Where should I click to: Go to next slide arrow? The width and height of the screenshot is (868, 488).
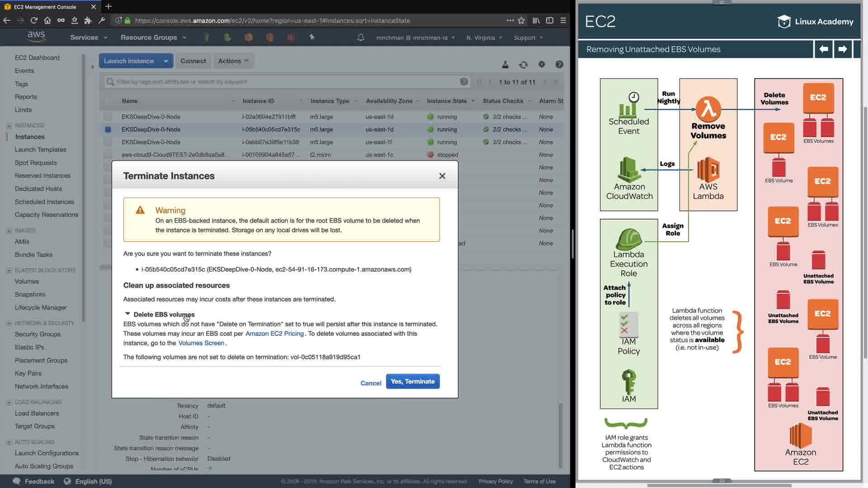(842, 49)
